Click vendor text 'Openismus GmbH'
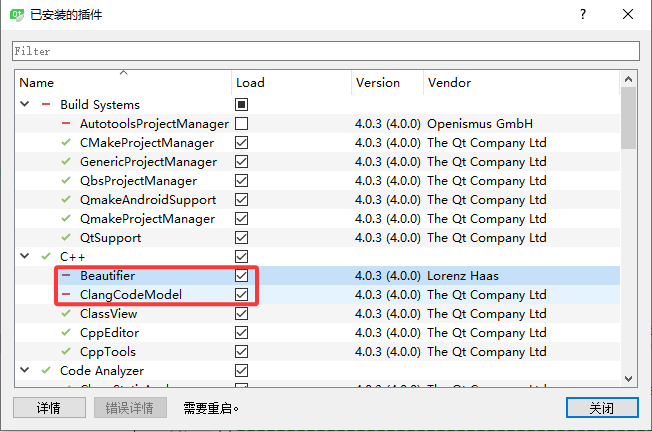The width and height of the screenshot is (652, 432). (480, 124)
